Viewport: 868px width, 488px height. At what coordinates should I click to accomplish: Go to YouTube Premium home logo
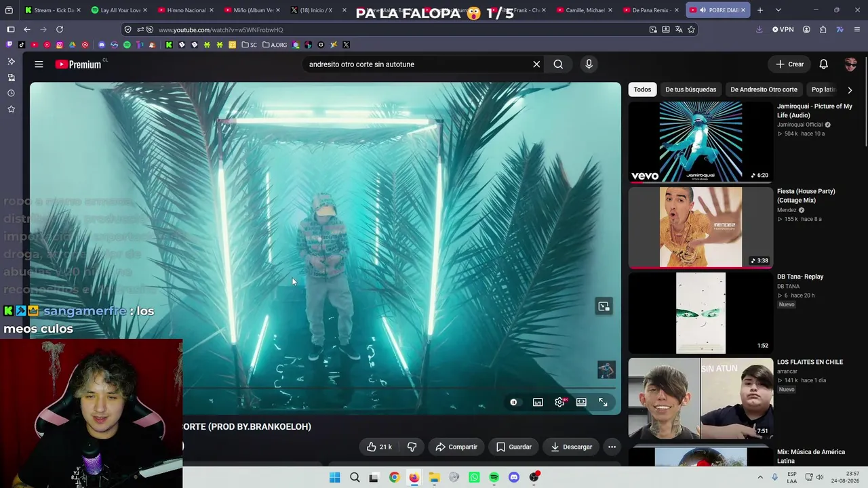[x=78, y=64]
